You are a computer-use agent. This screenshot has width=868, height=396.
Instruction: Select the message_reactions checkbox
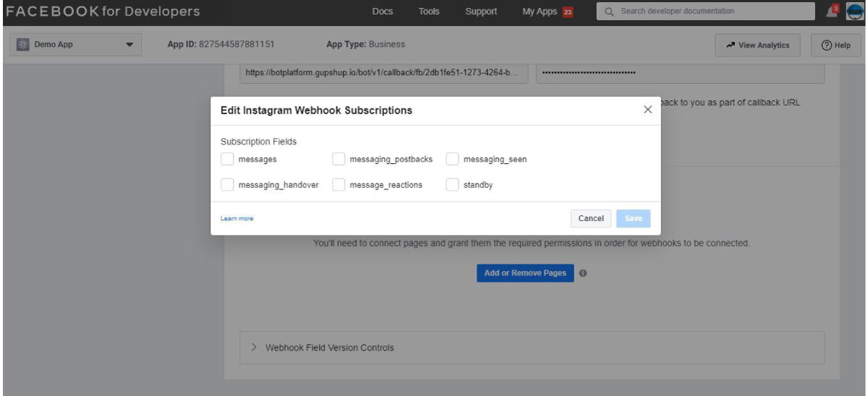(x=339, y=184)
